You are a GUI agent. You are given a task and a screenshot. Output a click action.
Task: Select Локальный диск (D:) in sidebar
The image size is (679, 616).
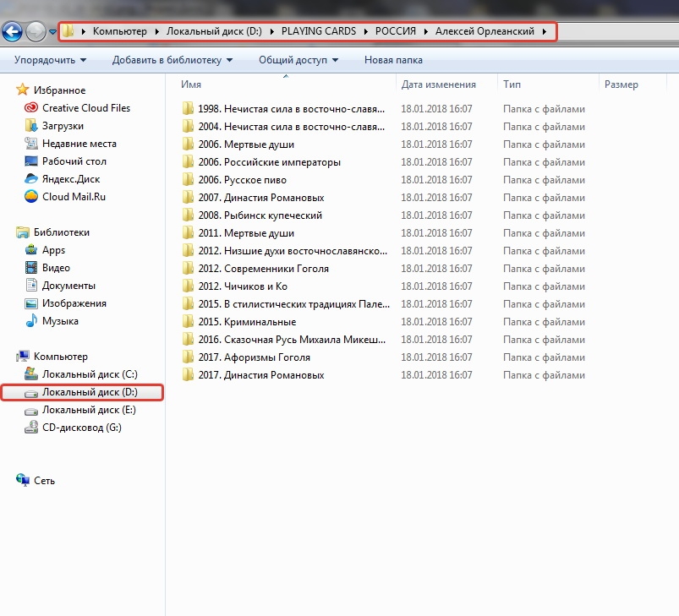click(82, 392)
